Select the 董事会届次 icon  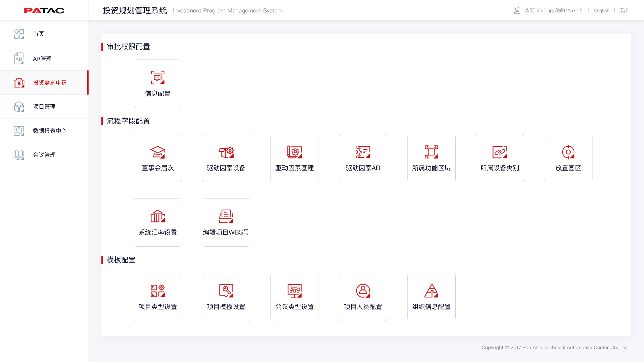pyautogui.click(x=158, y=158)
